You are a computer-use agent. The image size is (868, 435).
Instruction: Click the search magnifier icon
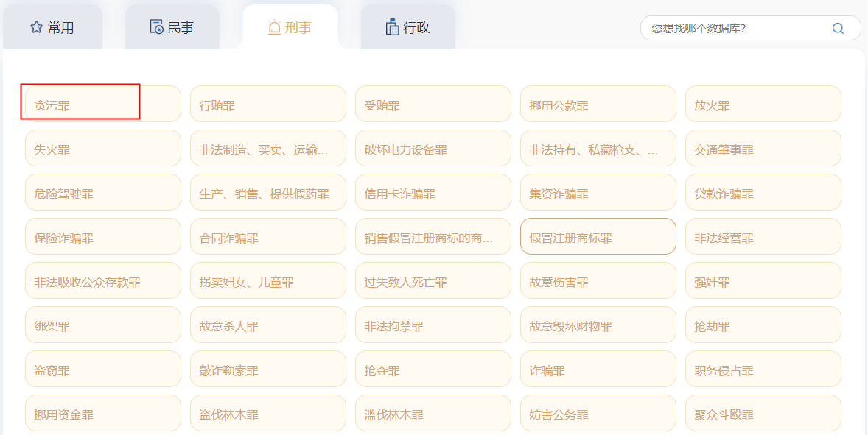(x=838, y=29)
